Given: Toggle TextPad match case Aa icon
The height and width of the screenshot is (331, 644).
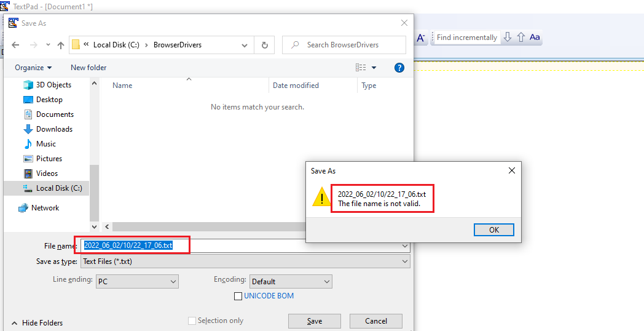Looking at the screenshot, I should (x=535, y=37).
